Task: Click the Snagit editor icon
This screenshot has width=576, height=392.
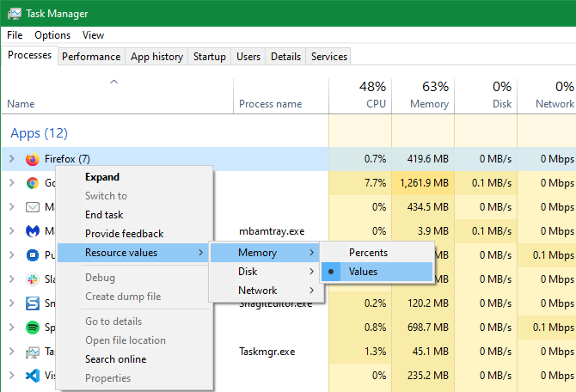Action: (33, 303)
